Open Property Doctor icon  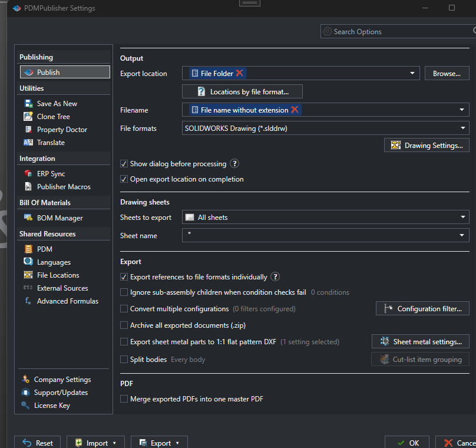pos(28,129)
